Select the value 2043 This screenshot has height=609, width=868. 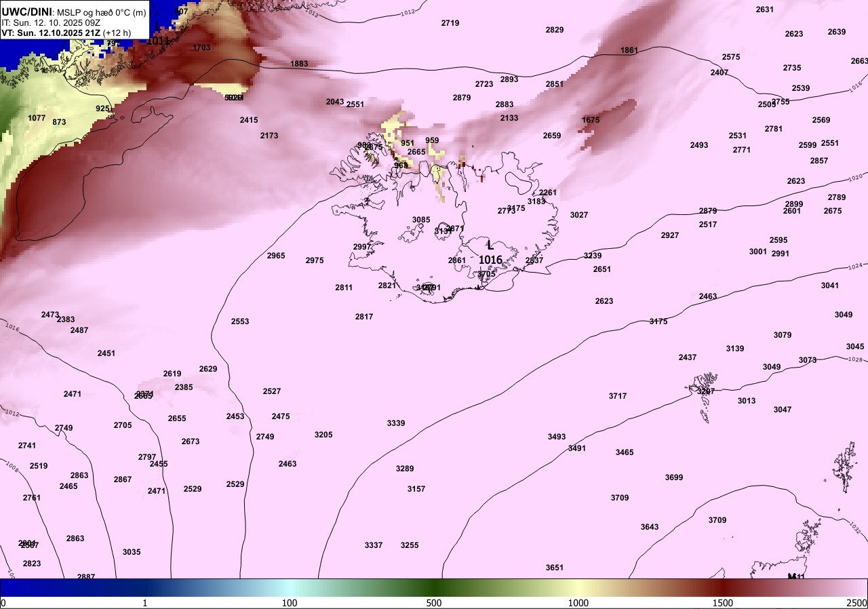pos(335,102)
